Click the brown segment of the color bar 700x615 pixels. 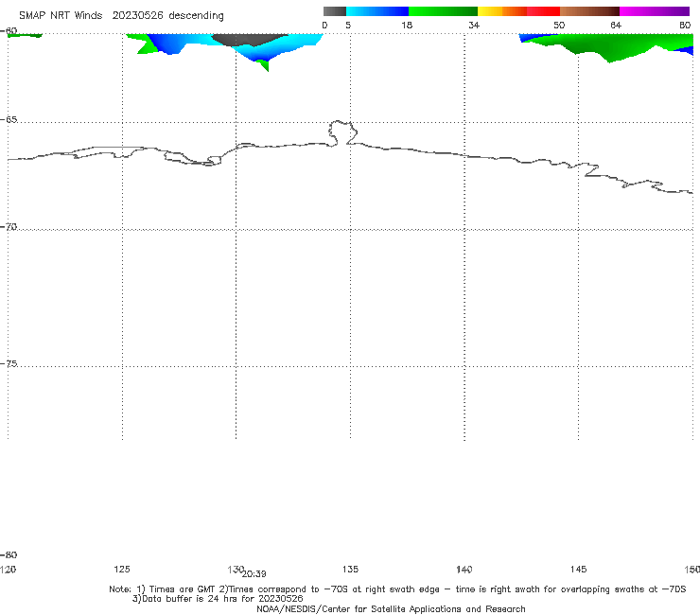pos(589,11)
